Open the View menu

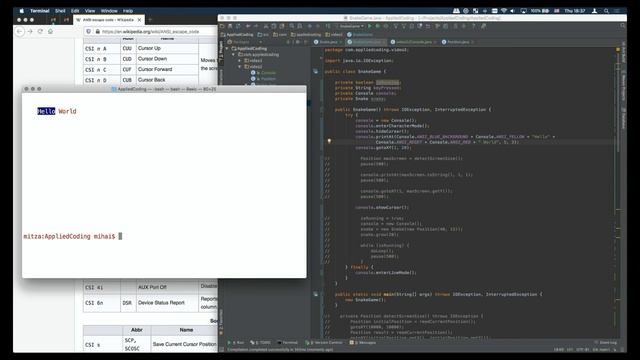90,11
